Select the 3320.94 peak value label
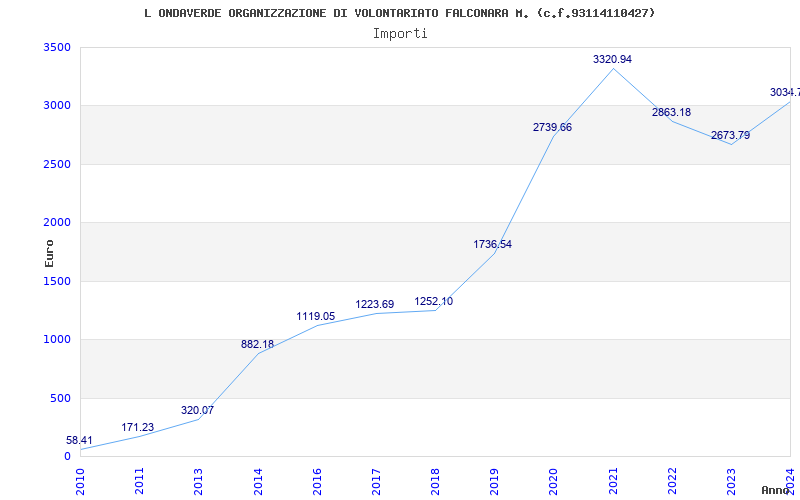The height and width of the screenshot is (500, 800). [x=612, y=59]
